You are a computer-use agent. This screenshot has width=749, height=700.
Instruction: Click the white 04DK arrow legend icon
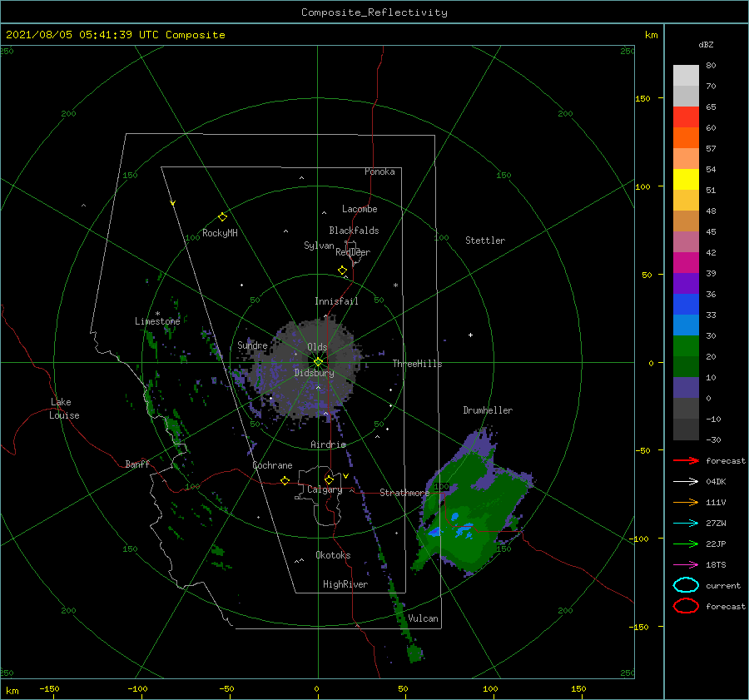(686, 481)
